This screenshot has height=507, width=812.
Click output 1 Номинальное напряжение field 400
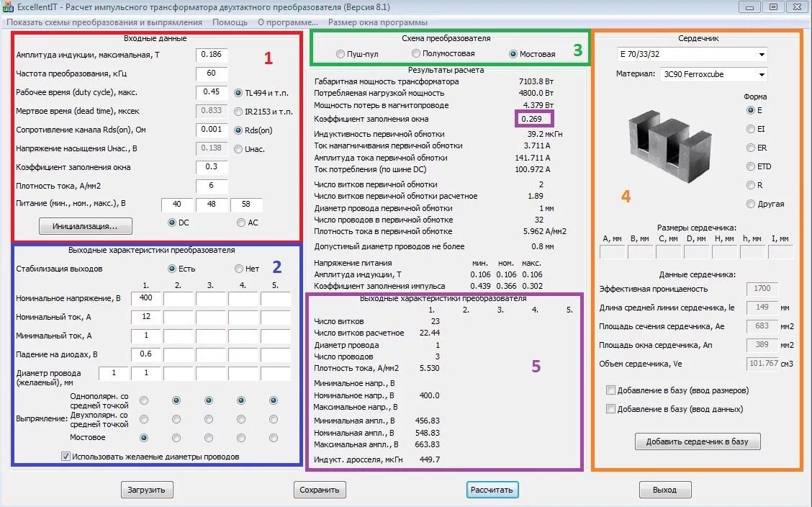click(146, 298)
